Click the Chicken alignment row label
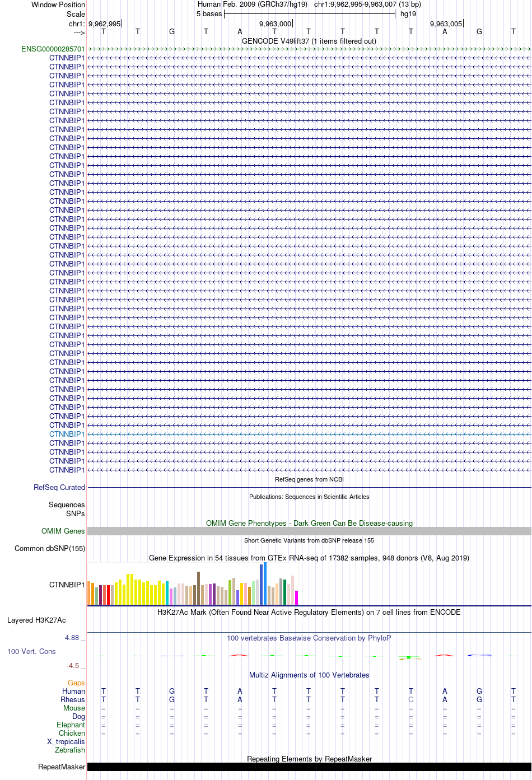This screenshot has height=780, width=532. pos(72,733)
